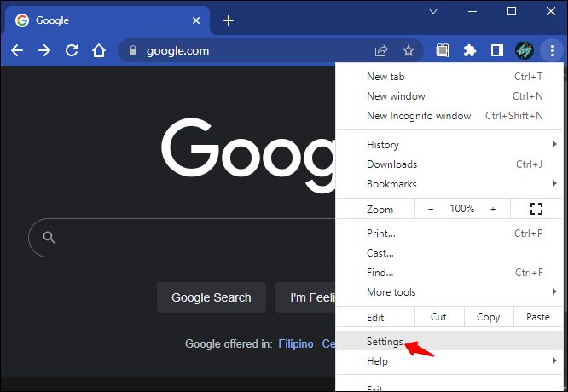The width and height of the screenshot is (568, 392).
Task: Click the three-dot Chrome menu button
Action: point(552,50)
